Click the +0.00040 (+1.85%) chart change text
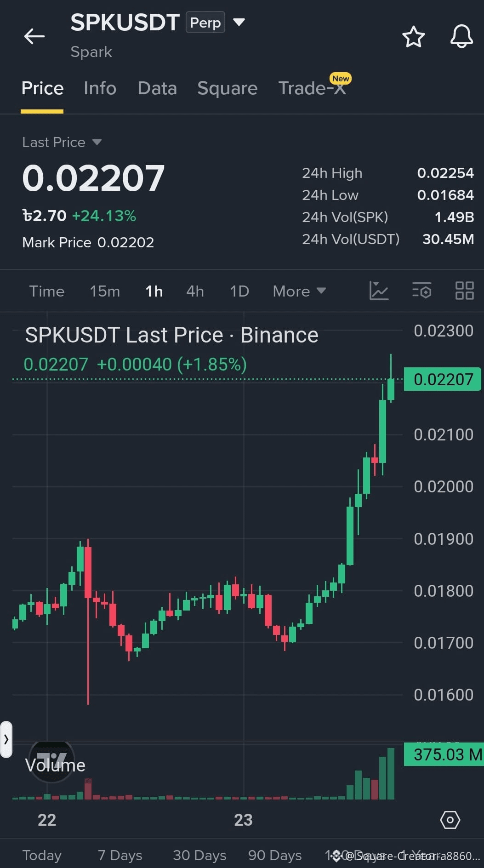This screenshot has height=868, width=484. [x=172, y=365]
